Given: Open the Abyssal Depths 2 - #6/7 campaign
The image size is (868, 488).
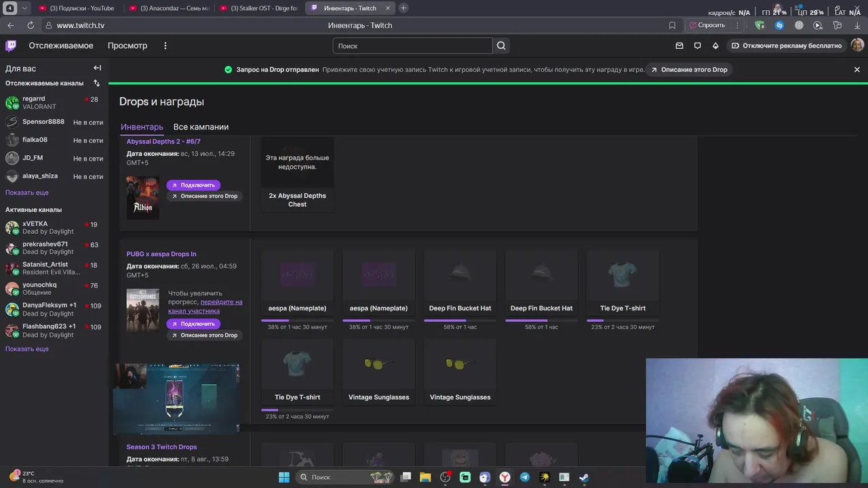Looking at the screenshot, I should [163, 142].
